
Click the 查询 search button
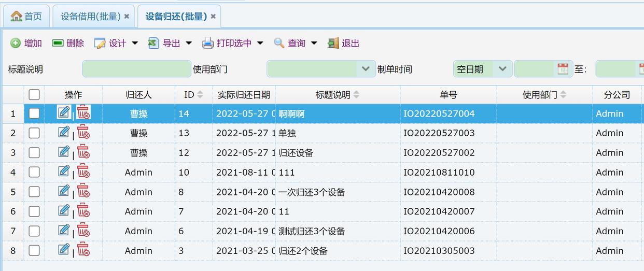[x=290, y=43]
